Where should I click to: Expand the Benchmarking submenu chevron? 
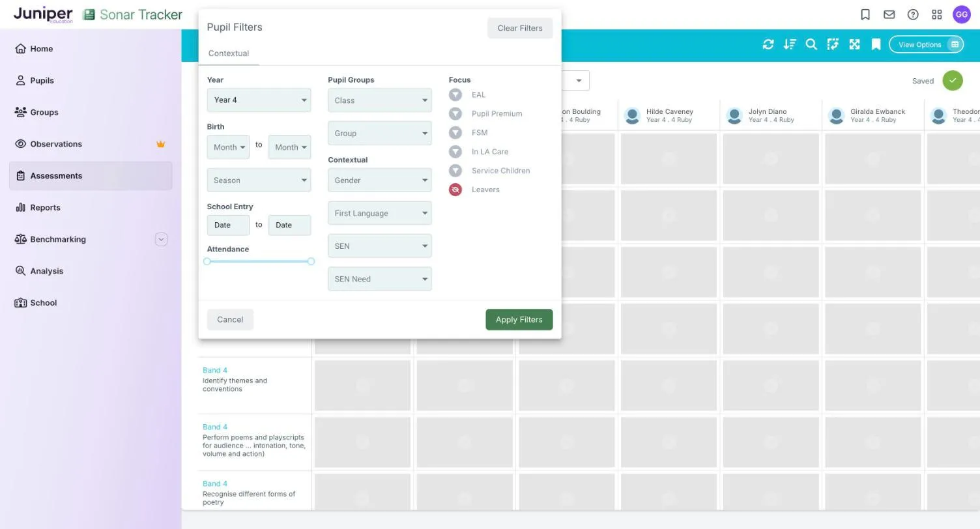(x=161, y=239)
